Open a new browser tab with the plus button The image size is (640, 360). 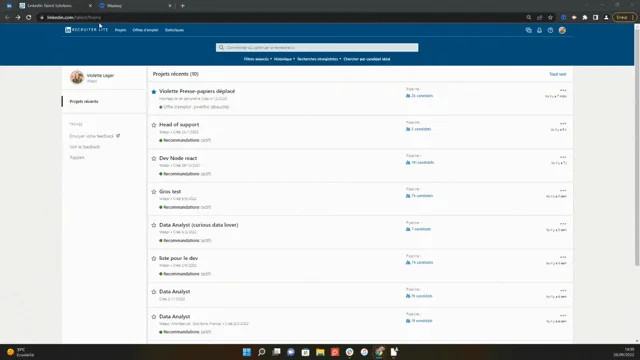coord(182,6)
